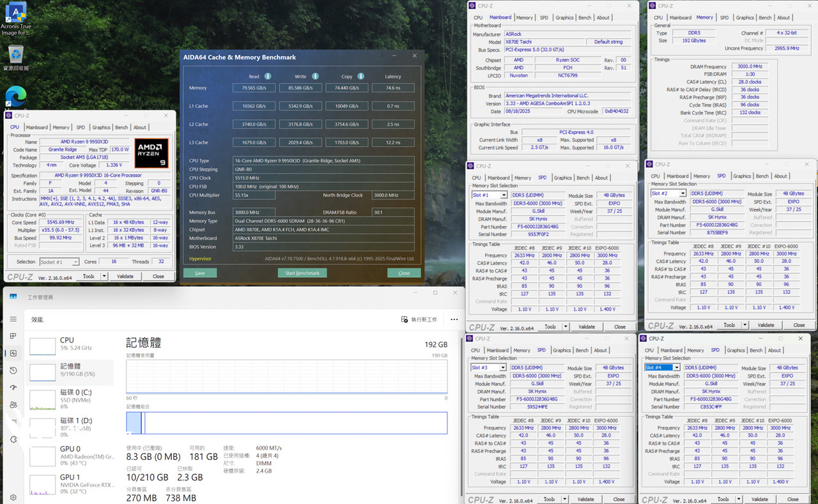Click AIDA64 Write column info icon
Image resolution: width=818 pixels, height=504 pixels.
click(315, 76)
